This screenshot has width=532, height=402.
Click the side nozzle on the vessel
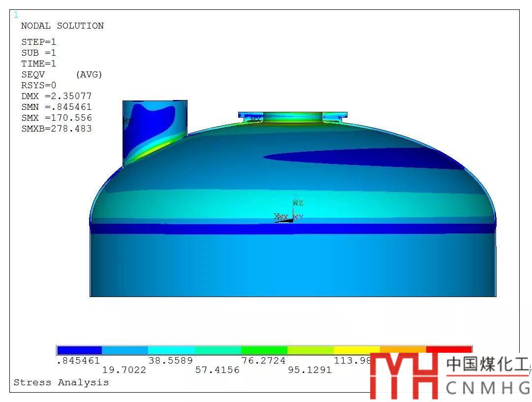155,131
